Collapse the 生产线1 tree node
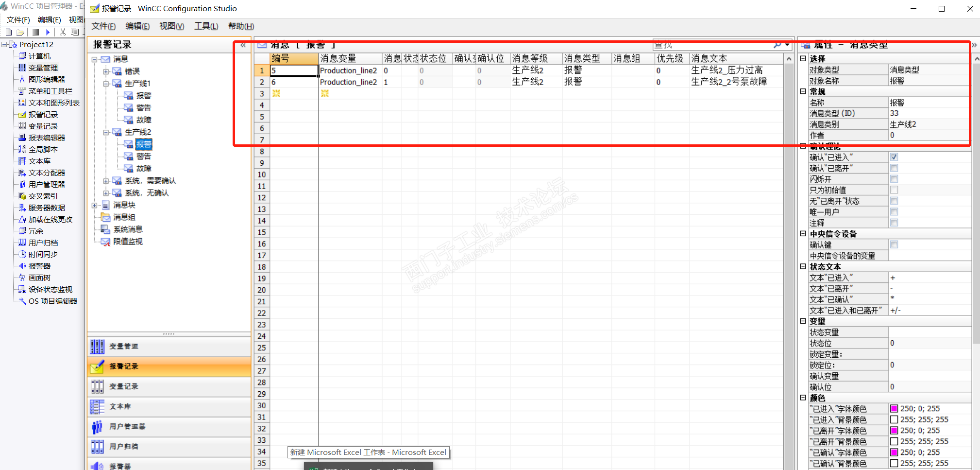Image resolution: width=980 pixels, height=470 pixels. coord(106,84)
